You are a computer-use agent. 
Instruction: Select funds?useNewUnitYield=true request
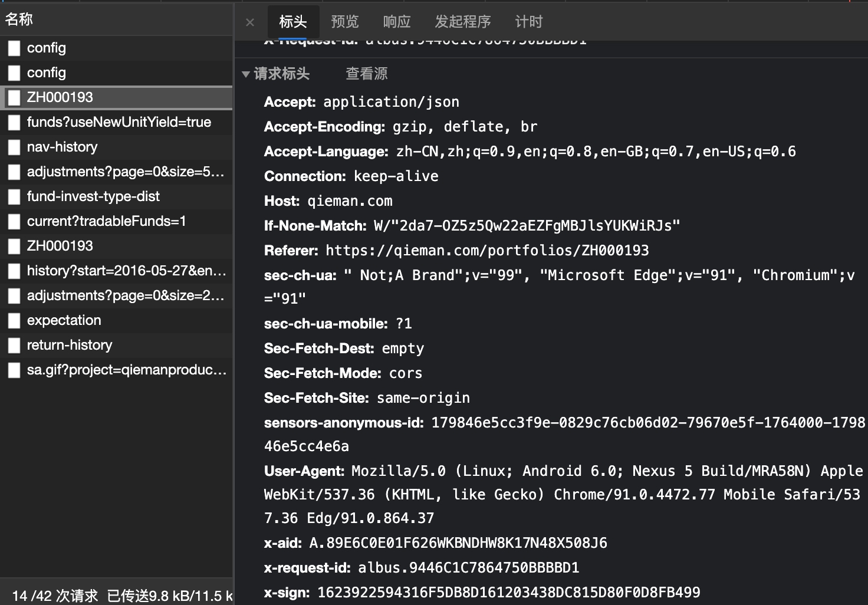116,122
